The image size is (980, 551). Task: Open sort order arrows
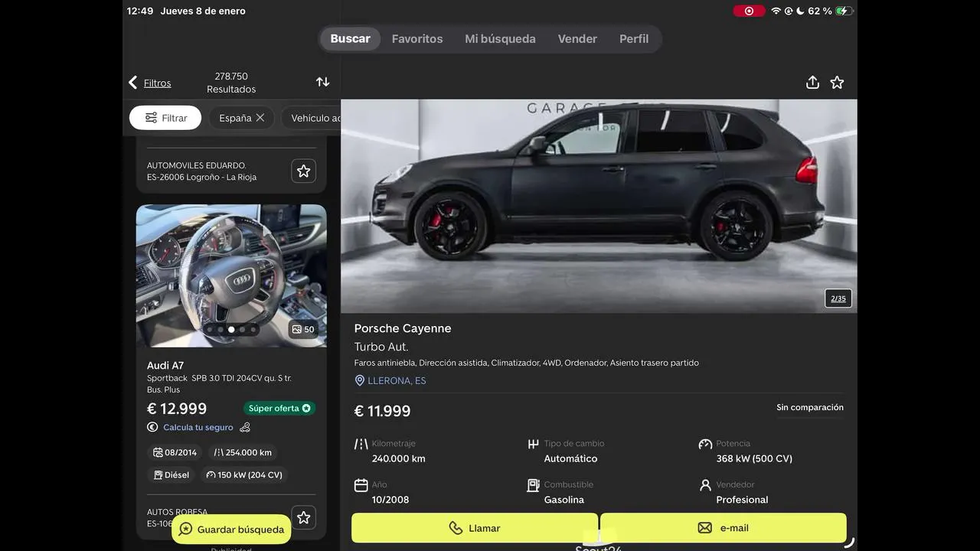click(x=323, y=82)
